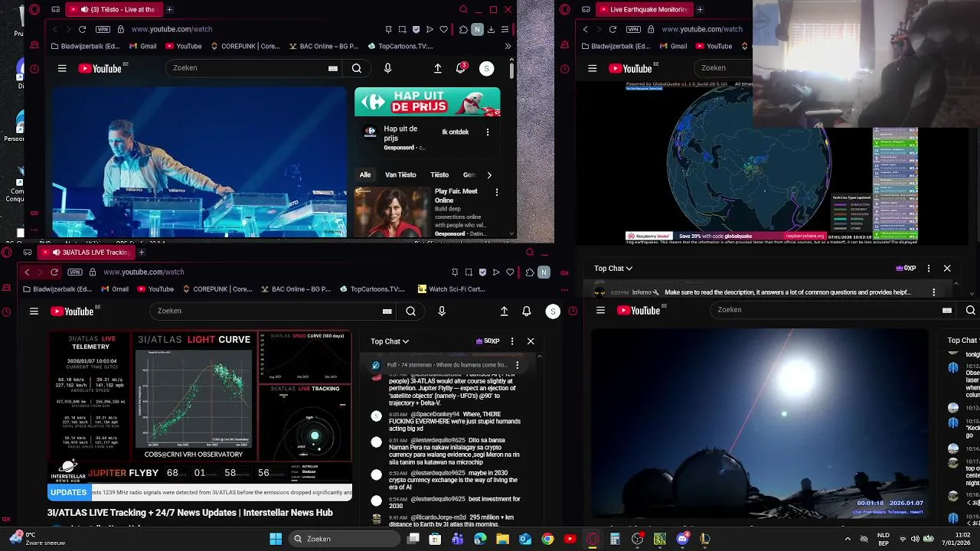Click Ik ontdek button
Screen dimensions: 980x551
pyautogui.click(x=456, y=132)
